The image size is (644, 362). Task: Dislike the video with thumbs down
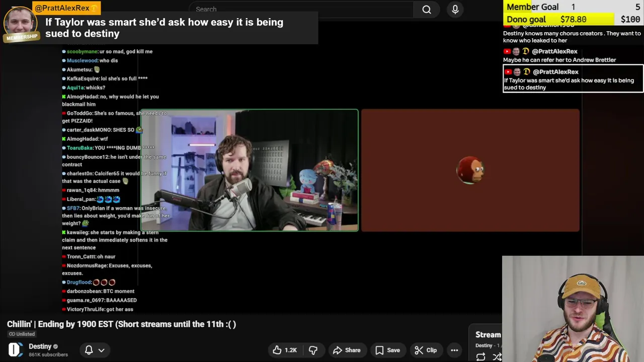click(x=313, y=350)
